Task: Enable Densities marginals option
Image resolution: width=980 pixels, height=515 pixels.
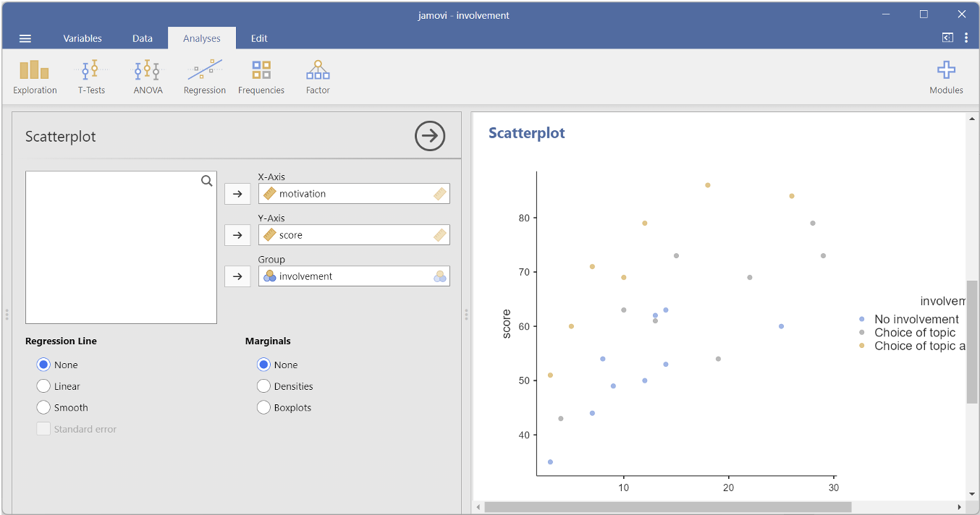Action: click(x=263, y=386)
